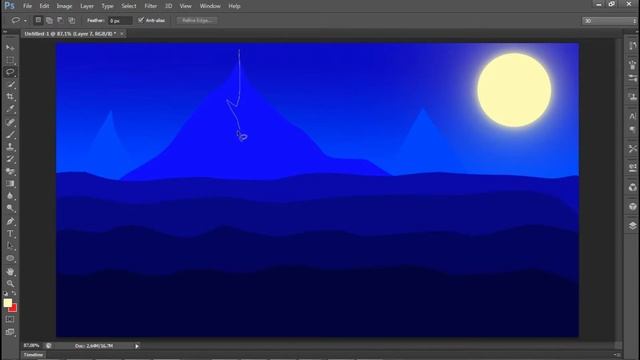Expand the right panel dock

(x=636, y=32)
